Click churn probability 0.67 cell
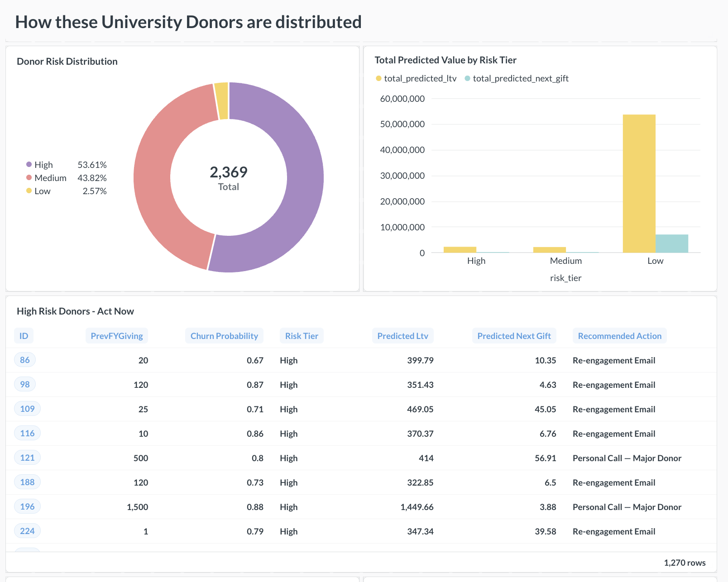This screenshot has height=582, width=728. click(x=255, y=360)
